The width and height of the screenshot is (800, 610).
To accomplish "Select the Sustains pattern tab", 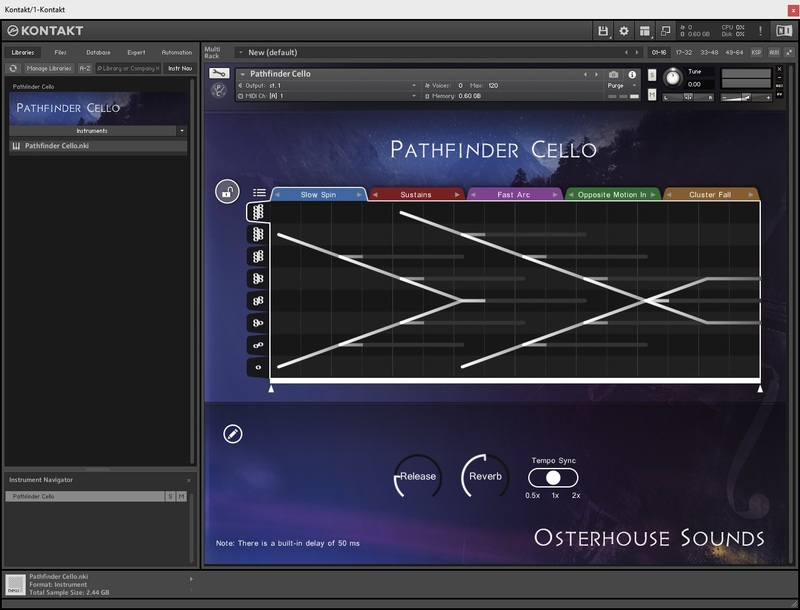I will pyautogui.click(x=415, y=194).
